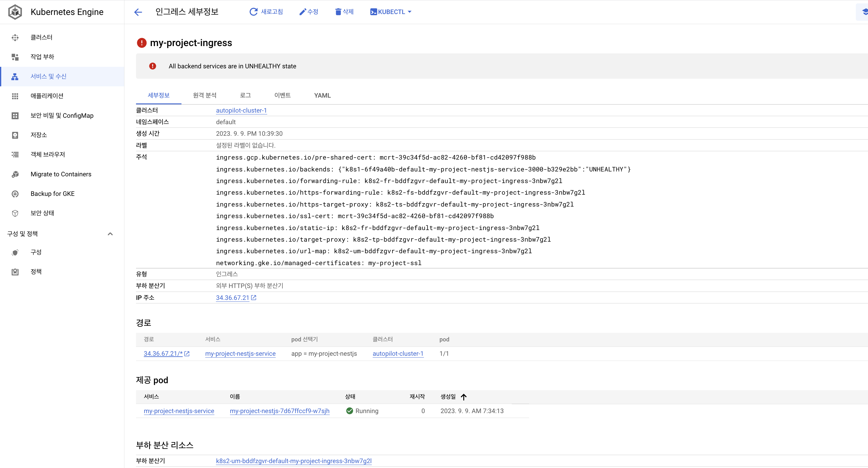Click the 보안 비밀 및 ConfigMap icon

[x=15, y=116]
